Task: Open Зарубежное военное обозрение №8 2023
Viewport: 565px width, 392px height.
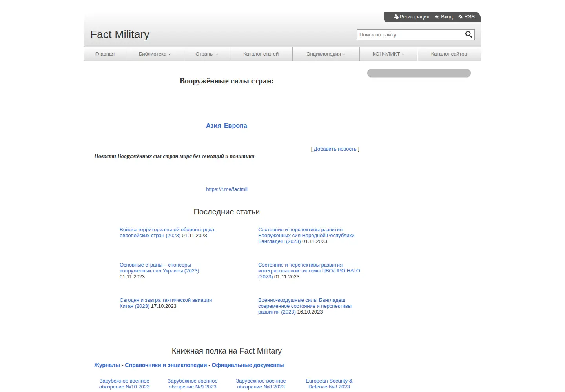Action: pyautogui.click(x=261, y=384)
